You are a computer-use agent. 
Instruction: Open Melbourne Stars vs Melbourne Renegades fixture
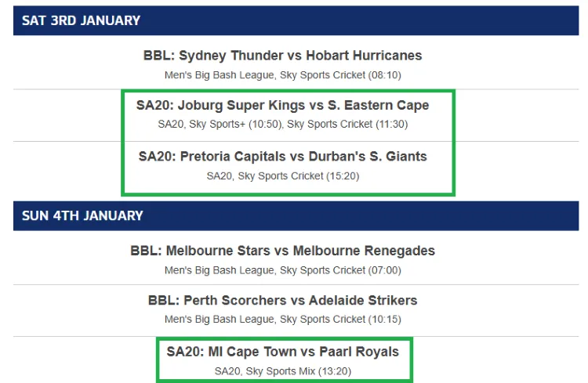point(282,251)
